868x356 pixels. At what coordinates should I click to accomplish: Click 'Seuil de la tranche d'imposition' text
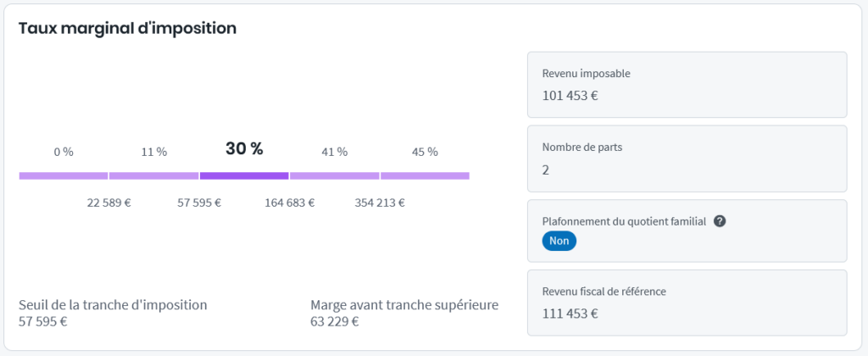click(x=113, y=305)
